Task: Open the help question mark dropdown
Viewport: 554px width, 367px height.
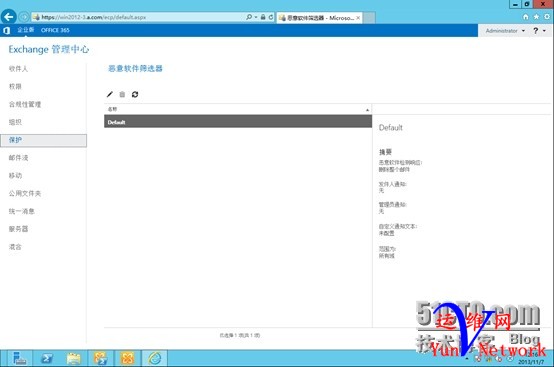Action: coord(539,31)
